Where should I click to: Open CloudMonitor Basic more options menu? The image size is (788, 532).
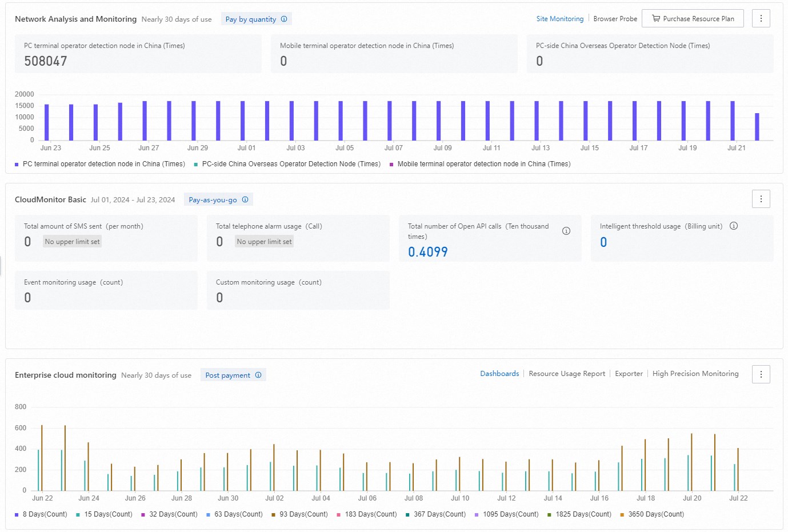[x=761, y=199]
